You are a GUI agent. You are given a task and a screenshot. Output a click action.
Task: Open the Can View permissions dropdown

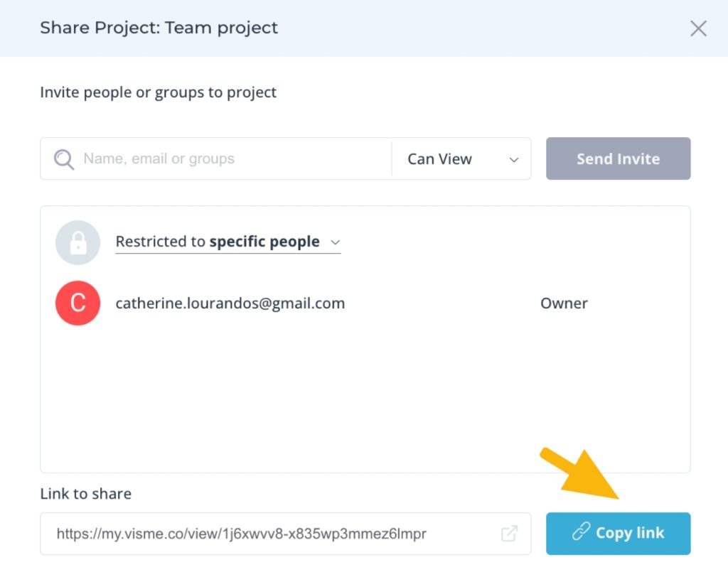point(460,158)
